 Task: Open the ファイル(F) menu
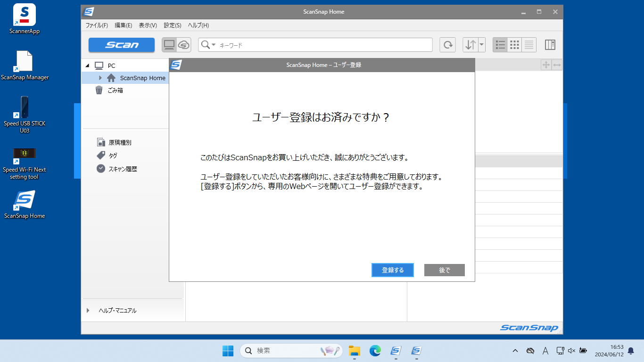[97, 25]
